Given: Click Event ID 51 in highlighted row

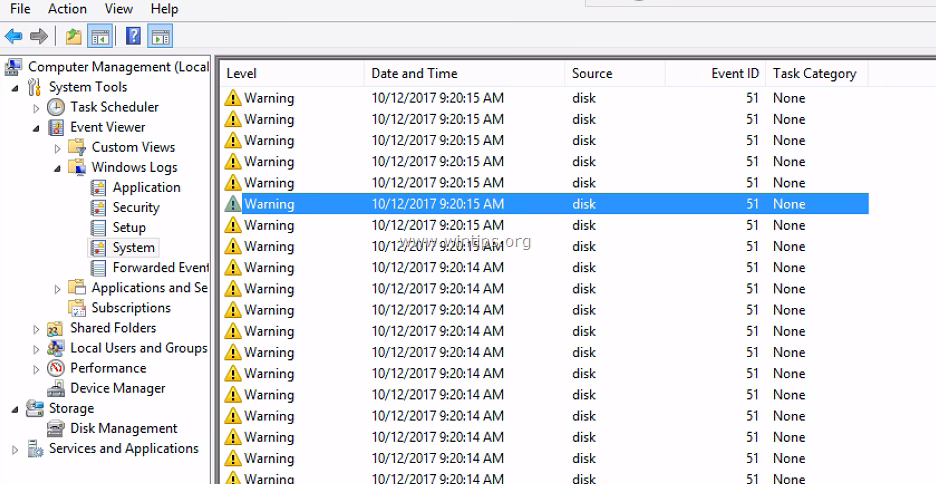Looking at the screenshot, I should click(752, 204).
